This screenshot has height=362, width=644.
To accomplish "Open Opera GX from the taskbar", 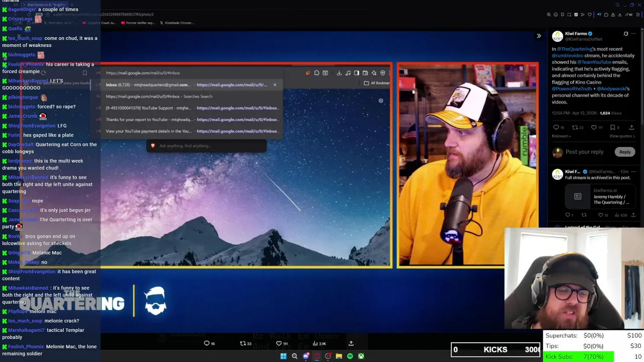I will 317,356.
